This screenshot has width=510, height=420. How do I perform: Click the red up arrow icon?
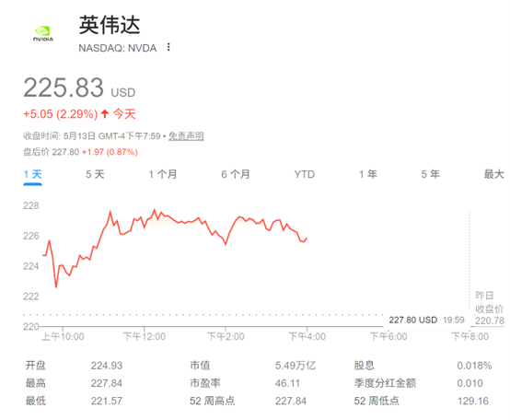(x=104, y=114)
